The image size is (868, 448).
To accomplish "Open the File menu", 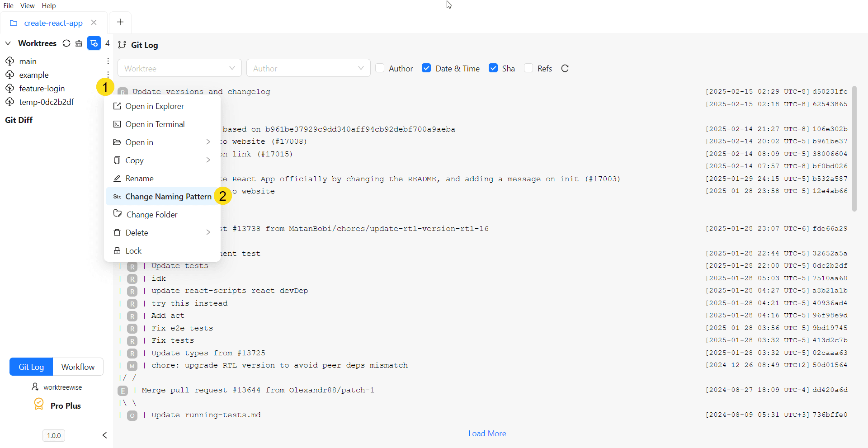I will [8, 5].
